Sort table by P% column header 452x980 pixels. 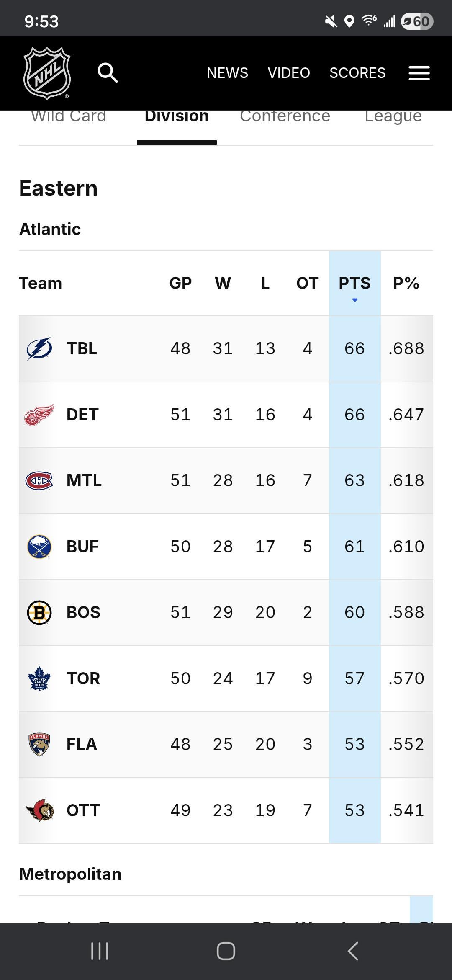tap(406, 284)
